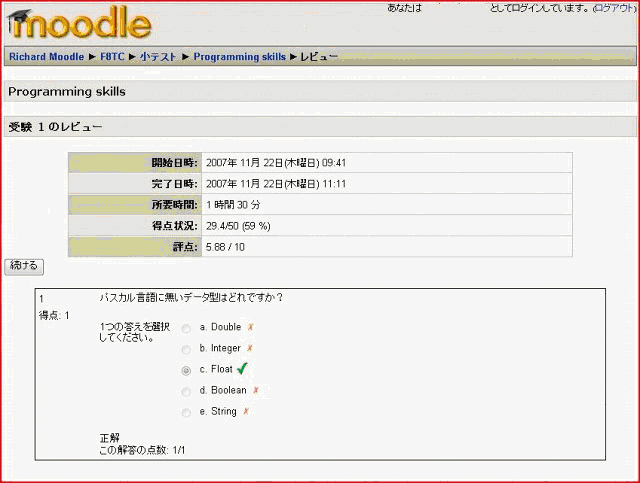Screen dimensions: 640x483
Task: Click the ログアウト logout link
Action: pyautogui.click(x=613, y=8)
